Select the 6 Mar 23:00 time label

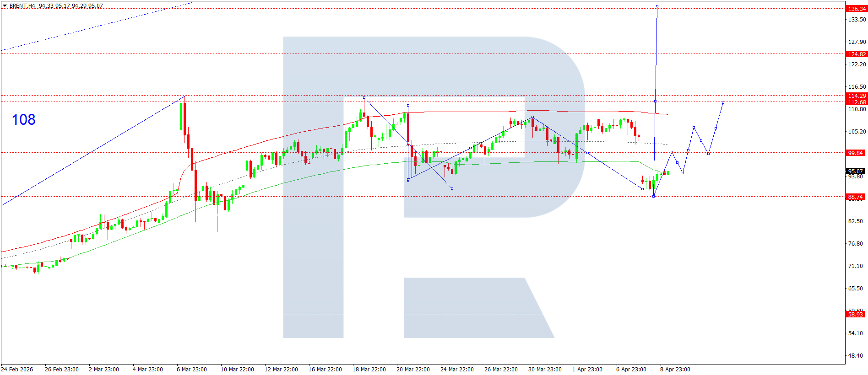[x=191, y=370]
